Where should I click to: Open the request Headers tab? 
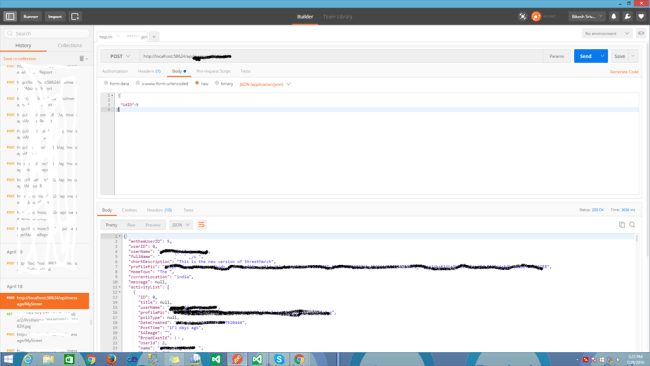click(149, 71)
